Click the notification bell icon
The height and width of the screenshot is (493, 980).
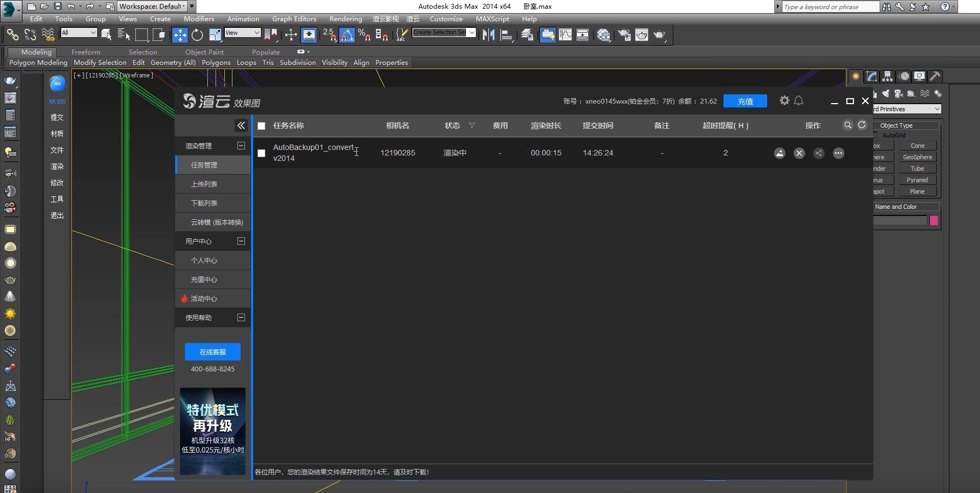[798, 100]
